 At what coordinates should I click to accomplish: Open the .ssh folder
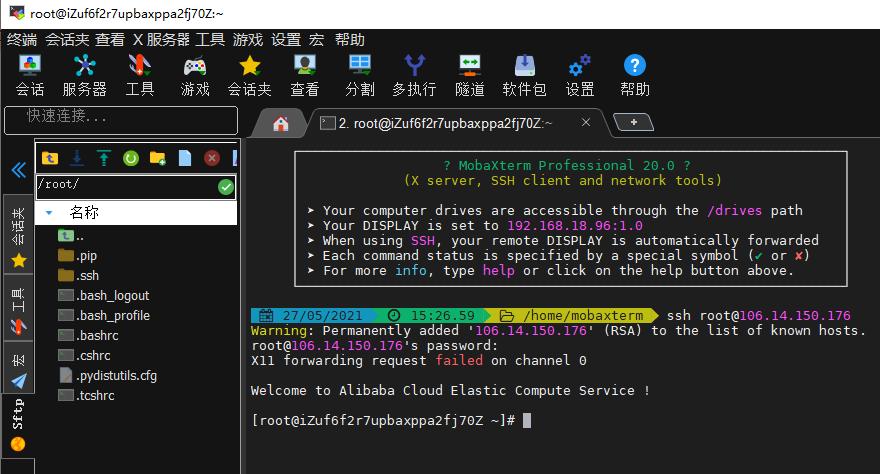coord(79,275)
